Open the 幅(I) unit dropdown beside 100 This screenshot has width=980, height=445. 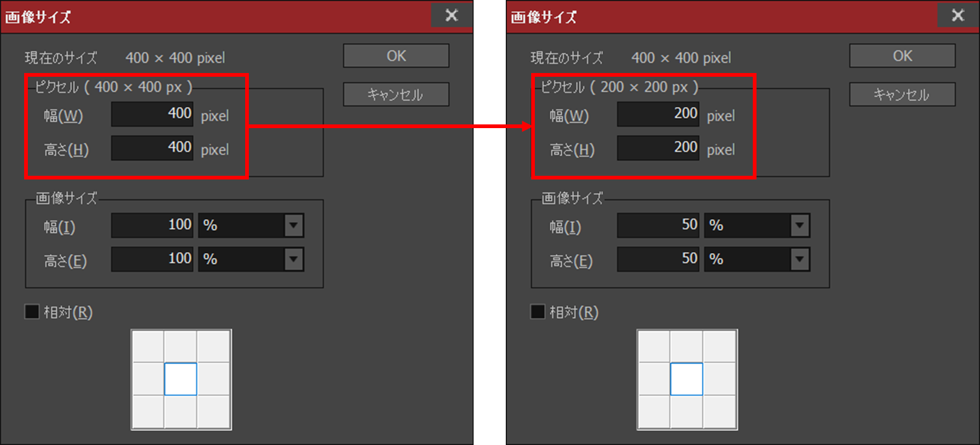tap(293, 226)
